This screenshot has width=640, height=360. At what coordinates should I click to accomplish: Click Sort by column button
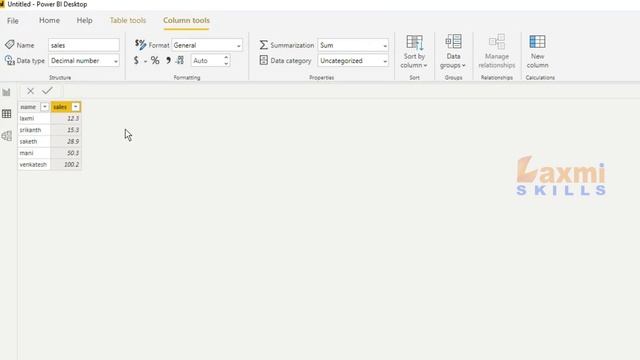[x=414, y=52]
